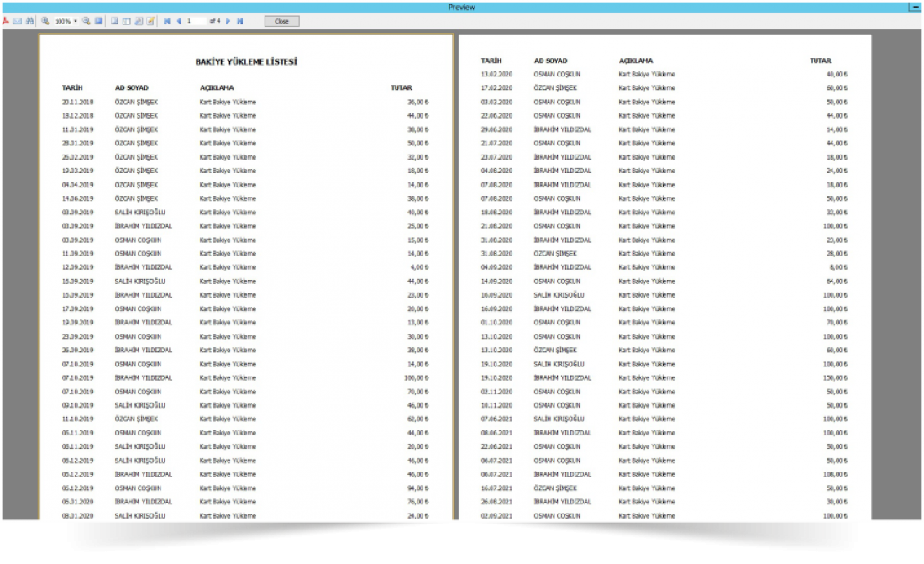The height and width of the screenshot is (564, 924).
Task: Click the edit page icon with pencil
Action: (x=150, y=20)
